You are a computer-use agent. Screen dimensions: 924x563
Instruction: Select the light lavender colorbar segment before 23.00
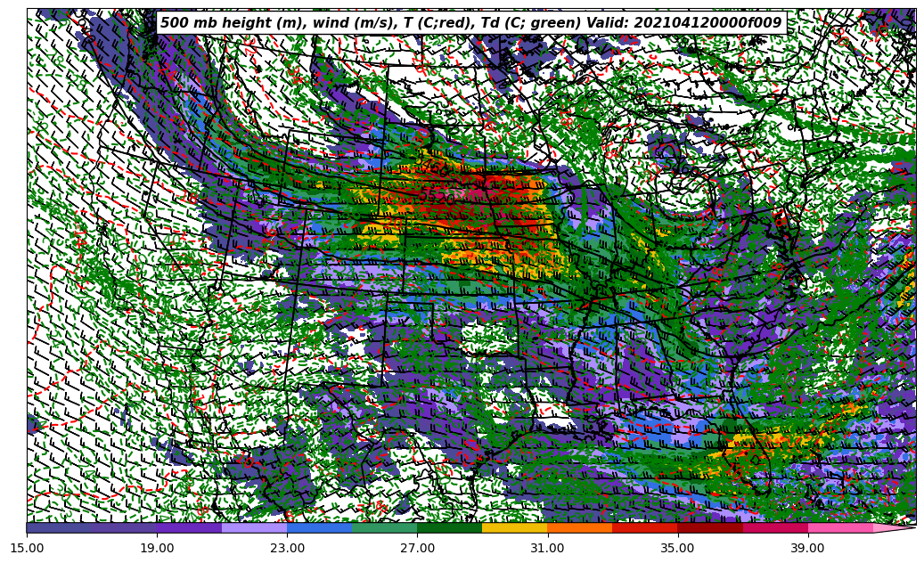[255, 528]
